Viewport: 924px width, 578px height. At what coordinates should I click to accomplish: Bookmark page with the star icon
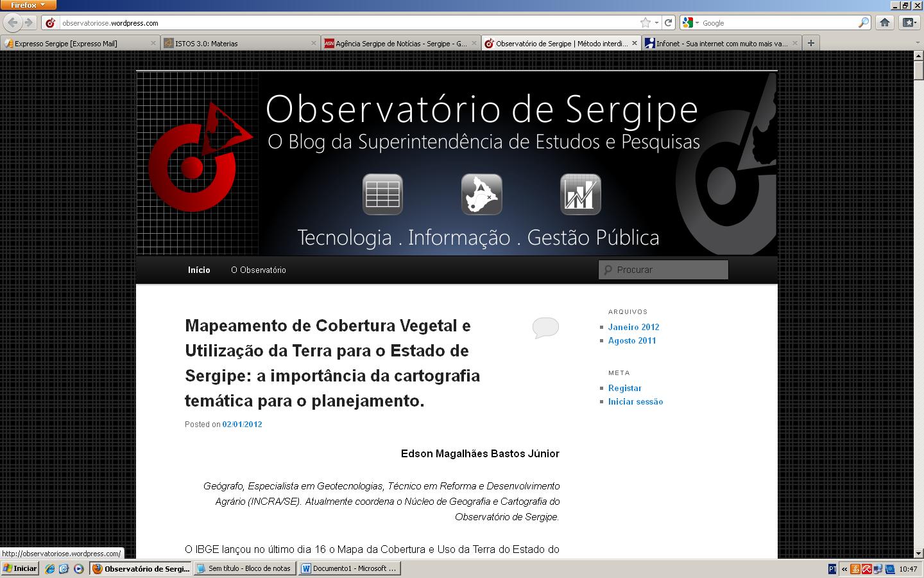[645, 22]
